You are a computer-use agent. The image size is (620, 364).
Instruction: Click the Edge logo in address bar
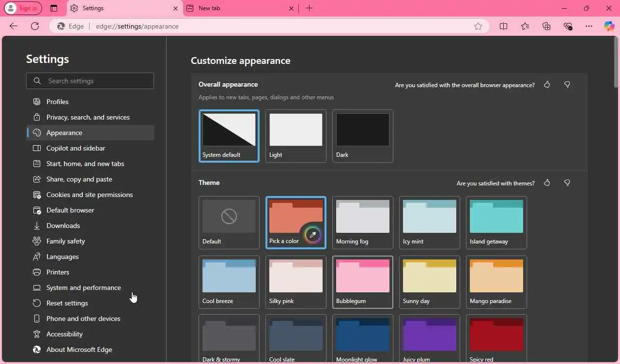click(x=61, y=26)
